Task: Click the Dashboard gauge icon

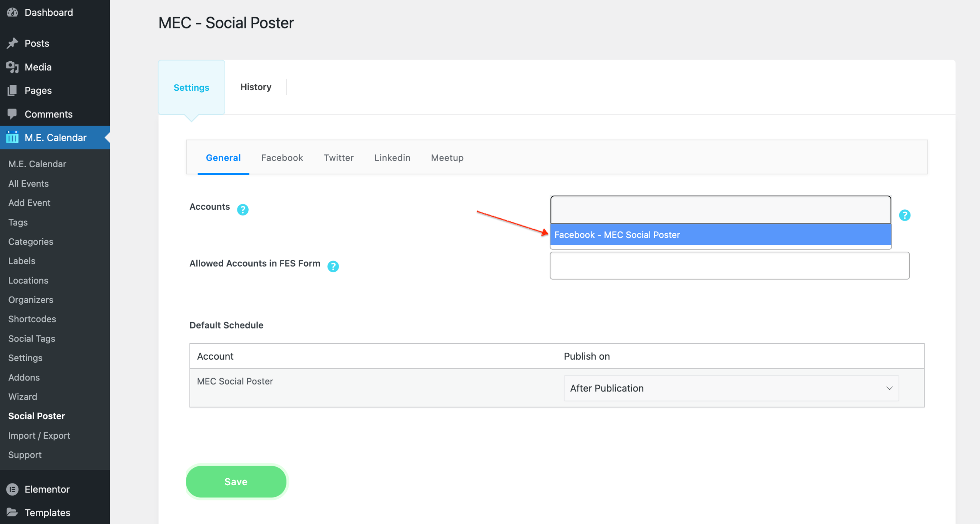Action: click(12, 12)
